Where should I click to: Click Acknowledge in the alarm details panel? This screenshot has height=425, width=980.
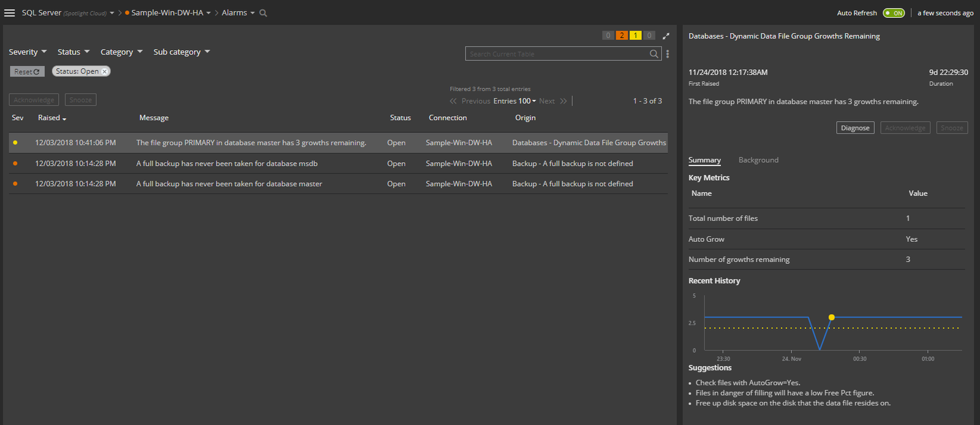(905, 128)
